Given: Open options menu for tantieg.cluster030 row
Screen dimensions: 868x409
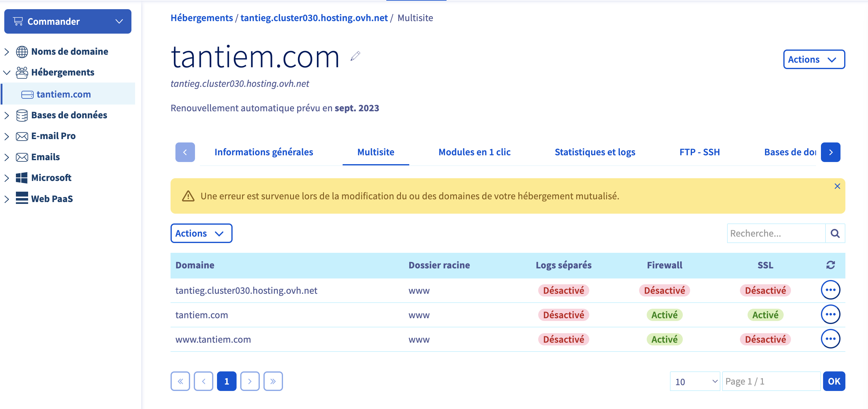Looking at the screenshot, I should [830, 290].
